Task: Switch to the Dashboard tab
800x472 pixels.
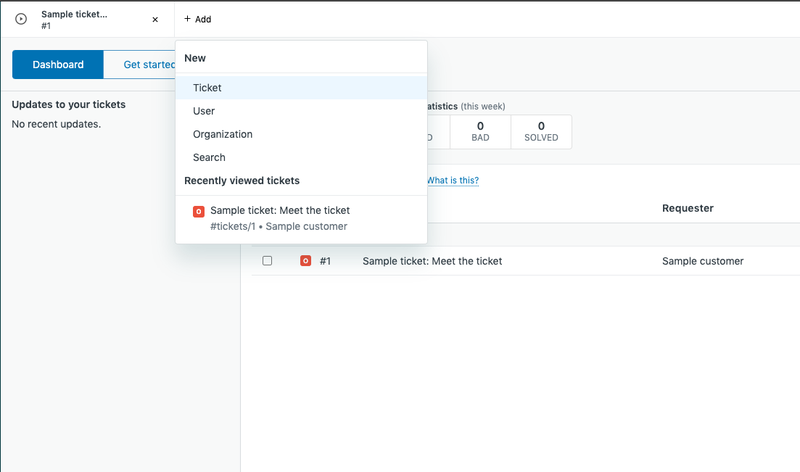Action: pos(58,64)
